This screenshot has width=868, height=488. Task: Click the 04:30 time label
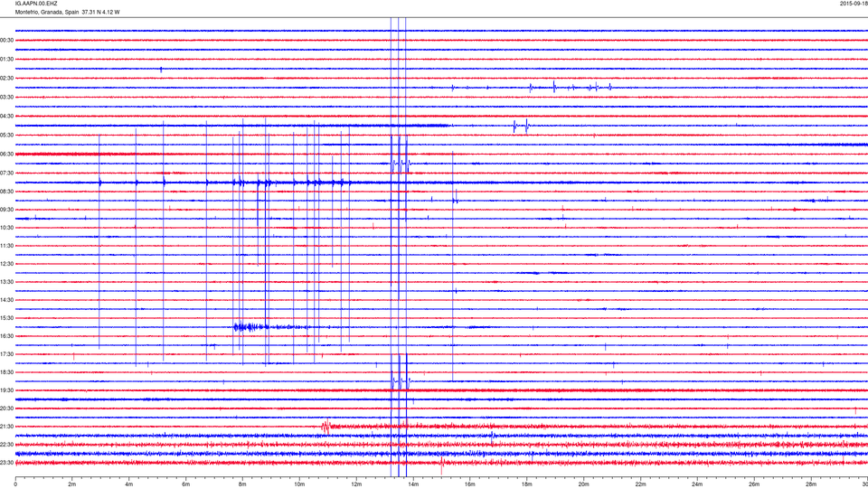coord(6,117)
